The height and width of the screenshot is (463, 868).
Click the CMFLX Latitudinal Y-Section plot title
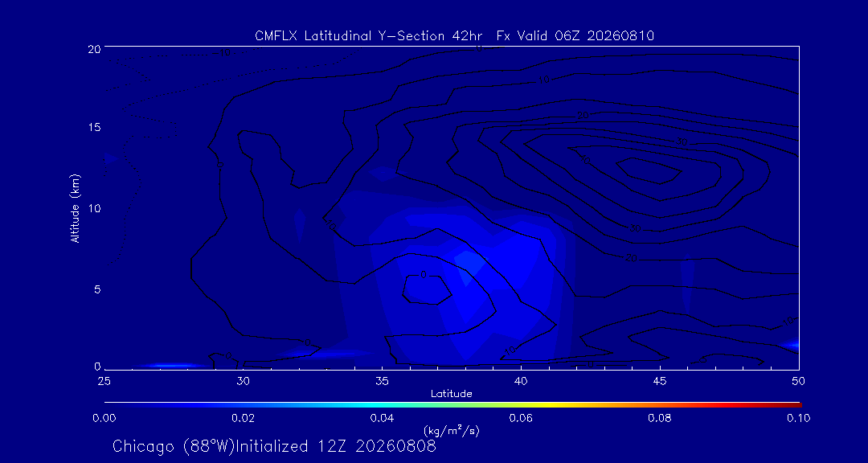click(454, 36)
